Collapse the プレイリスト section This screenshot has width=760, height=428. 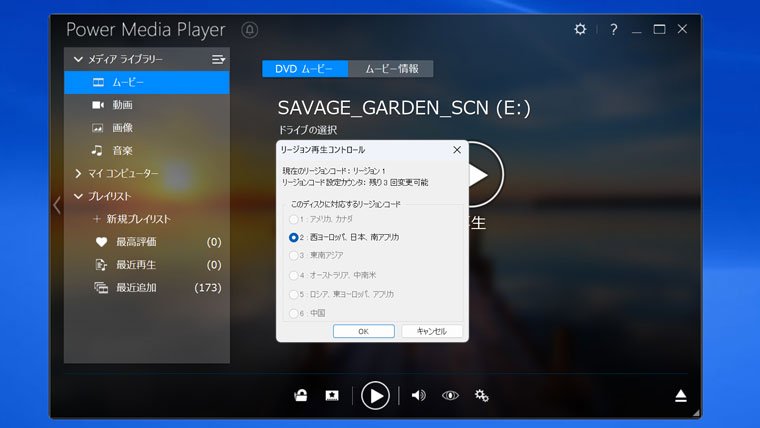click(x=78, y=196)
